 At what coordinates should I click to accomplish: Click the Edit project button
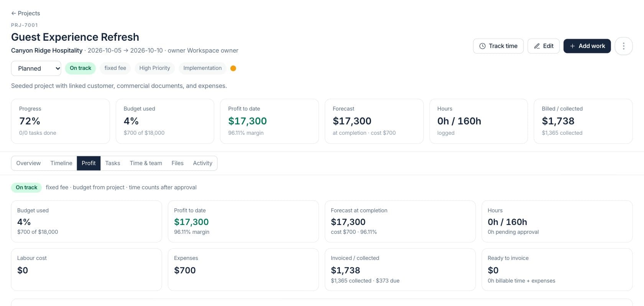pyautogui.click(x=544, y=46)
